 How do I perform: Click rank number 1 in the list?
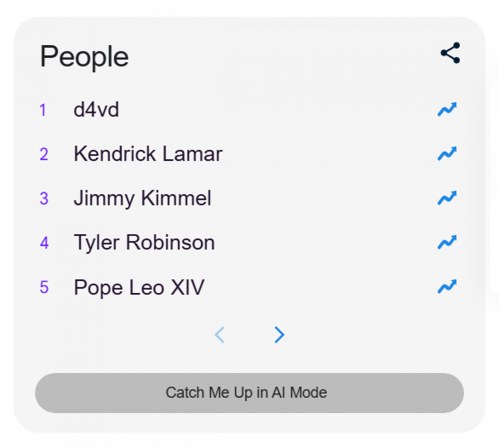point(43,110)
